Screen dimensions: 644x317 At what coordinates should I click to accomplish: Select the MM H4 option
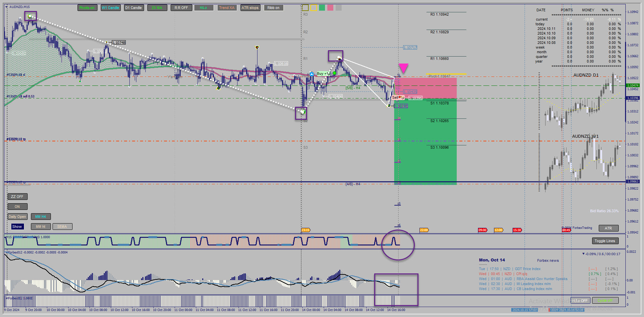click(41, 217)
